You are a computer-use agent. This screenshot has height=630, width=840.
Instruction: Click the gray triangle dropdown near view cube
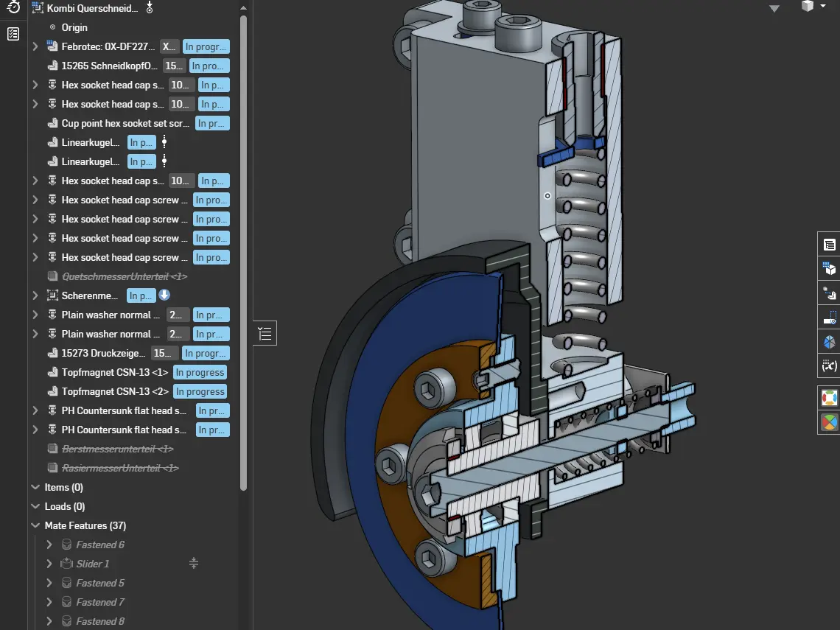(x=774, y=9)
